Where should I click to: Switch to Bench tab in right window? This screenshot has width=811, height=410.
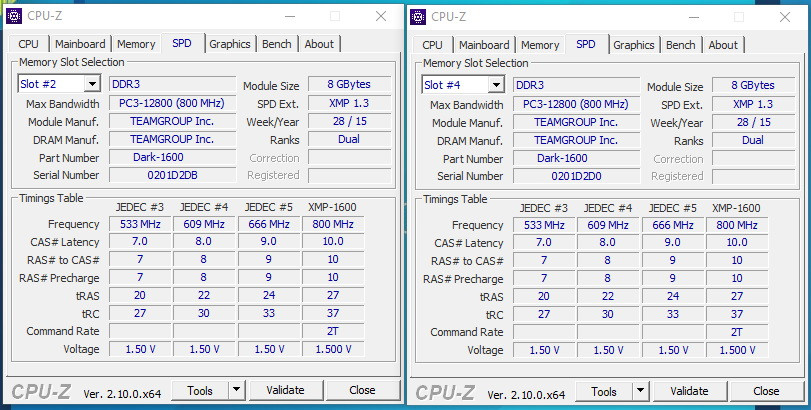click(x=681, y=45)
